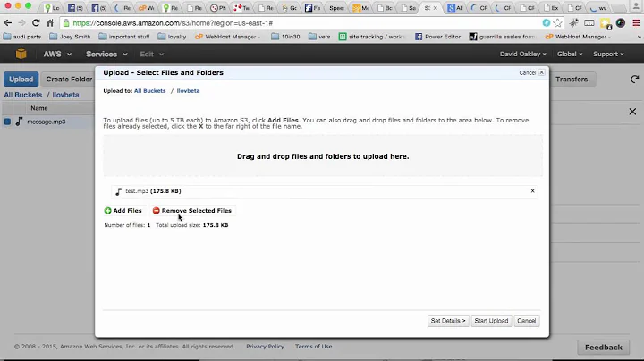The height and width of the screenshot is (361, 644).
Task: Reload the page with browser refresh icon
Action: 36,23
